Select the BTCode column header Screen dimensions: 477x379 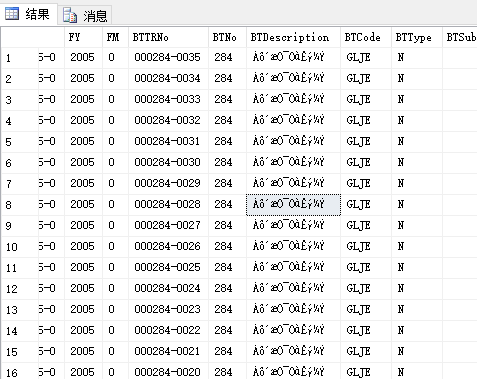pyautogui.click(x=366, y=37)
